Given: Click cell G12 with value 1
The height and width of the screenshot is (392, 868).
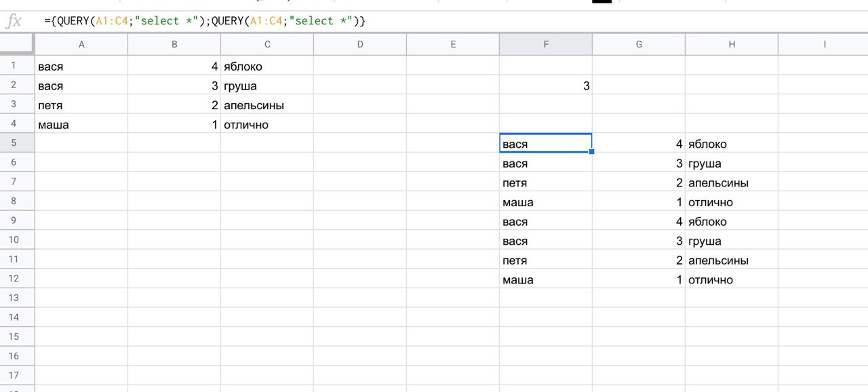Looking at the screenshot, I should 639,279.
